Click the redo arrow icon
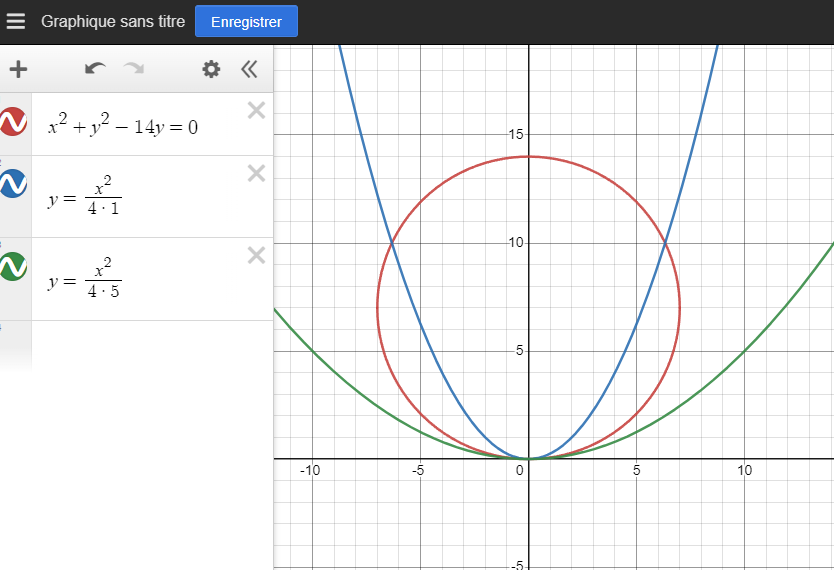 tap(134, 69)
